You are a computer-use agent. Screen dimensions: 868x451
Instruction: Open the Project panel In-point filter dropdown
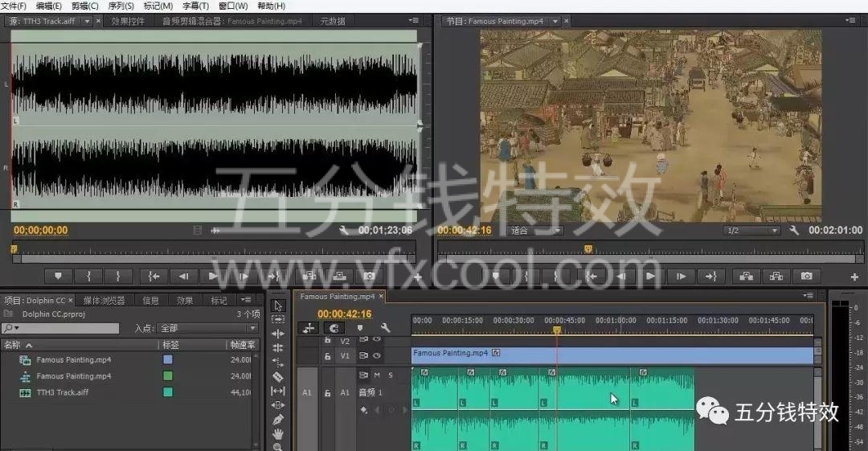(x=207, y=328)
